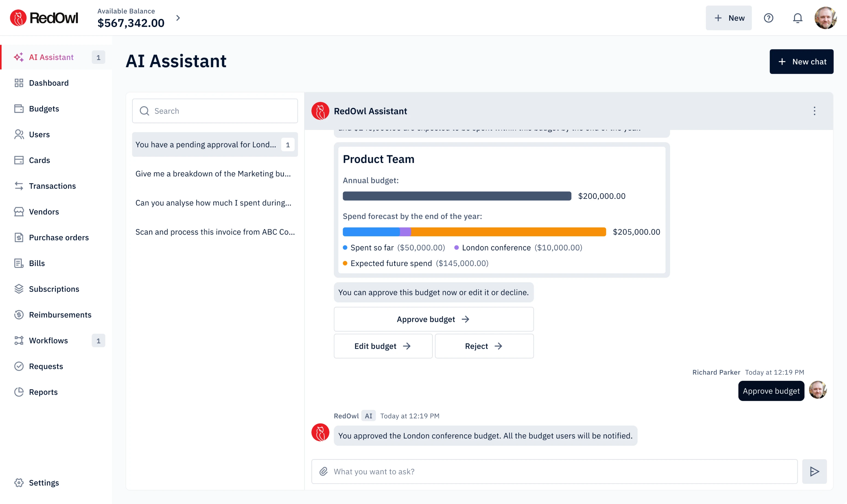Click the user profile avatar
This screenshot has width=847, height=504.
[x=826, y=18]
